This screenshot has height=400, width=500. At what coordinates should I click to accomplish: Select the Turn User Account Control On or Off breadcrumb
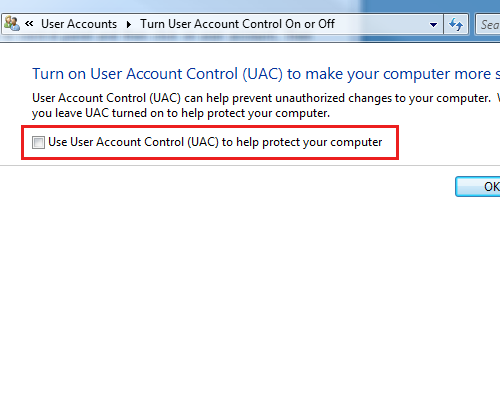[237, 24]
